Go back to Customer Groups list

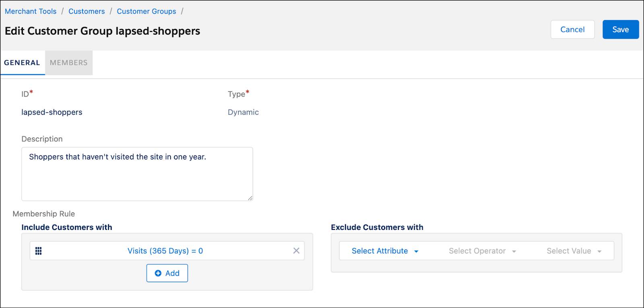click(146, 11)
